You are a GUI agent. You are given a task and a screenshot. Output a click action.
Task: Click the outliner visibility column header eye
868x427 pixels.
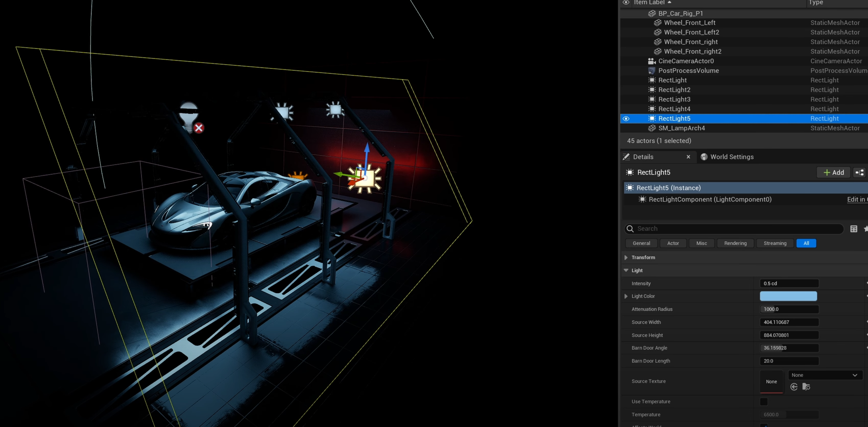click(626, 2)
